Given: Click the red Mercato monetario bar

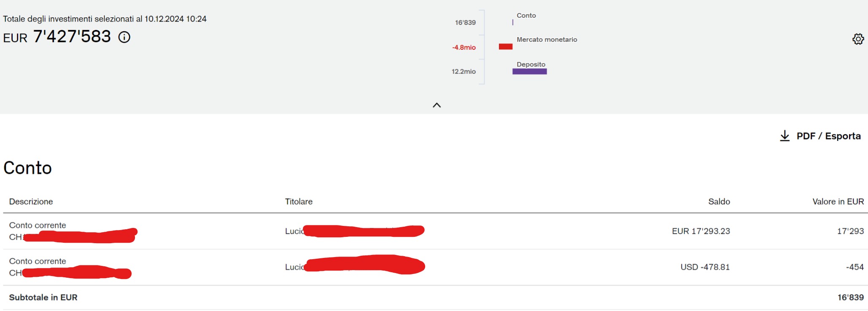Looking at the screenshot, I should tap(505, 47).
